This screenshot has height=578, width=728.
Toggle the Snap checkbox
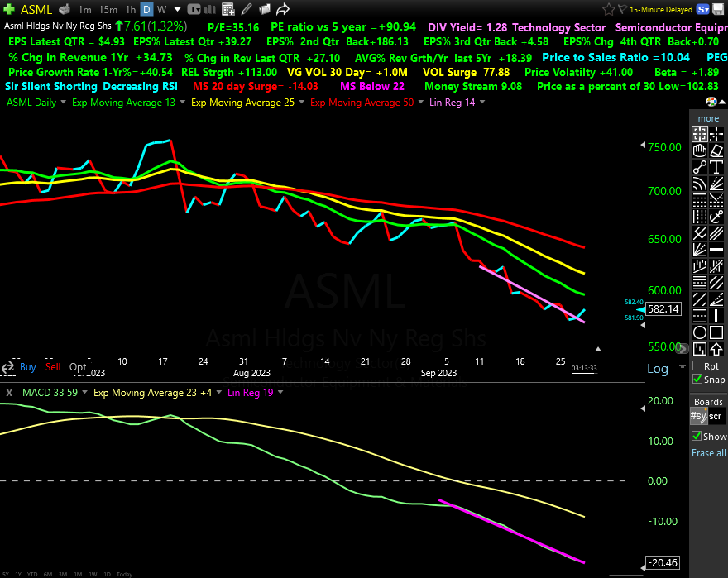point(698,380)
